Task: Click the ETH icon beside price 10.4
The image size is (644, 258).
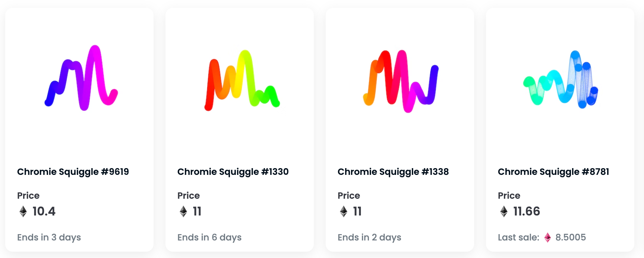Action: pos(23,211)
